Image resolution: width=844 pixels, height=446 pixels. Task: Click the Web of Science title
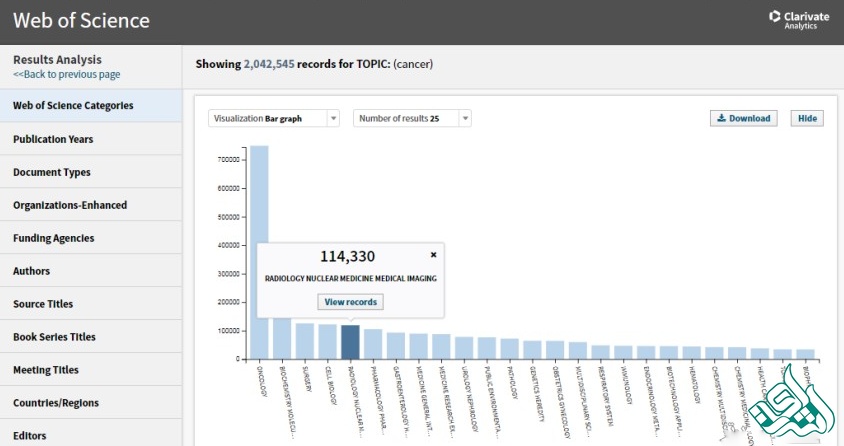(81, 21)
